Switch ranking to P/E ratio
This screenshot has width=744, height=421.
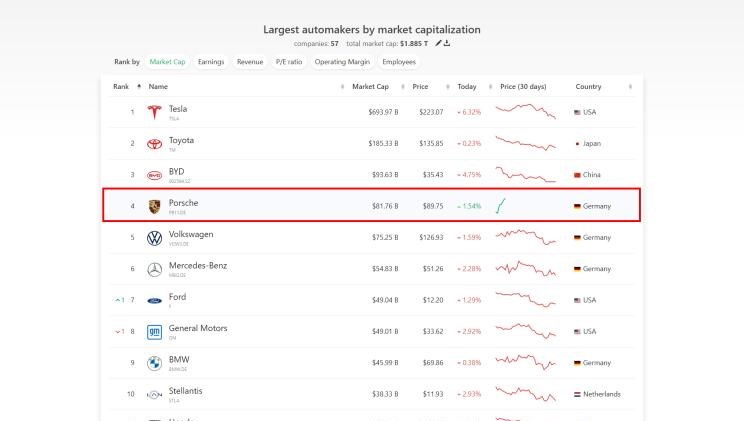(288, 62)
